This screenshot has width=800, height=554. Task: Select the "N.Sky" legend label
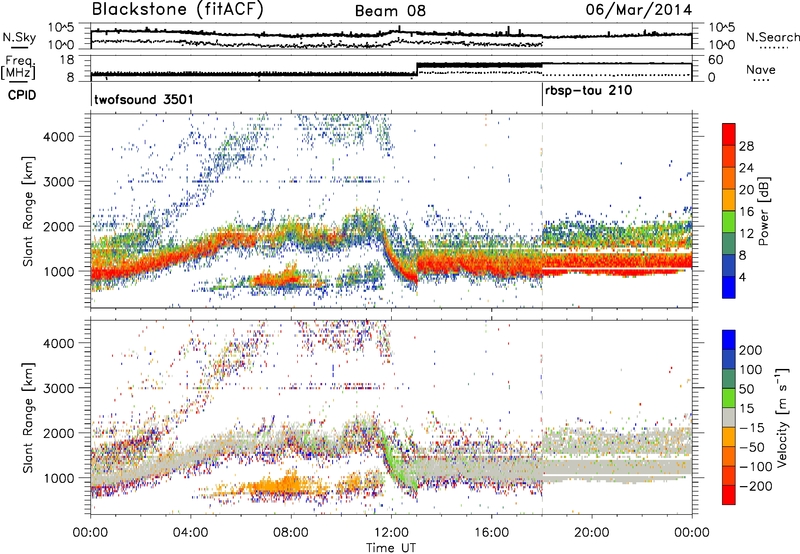[19, 37]
